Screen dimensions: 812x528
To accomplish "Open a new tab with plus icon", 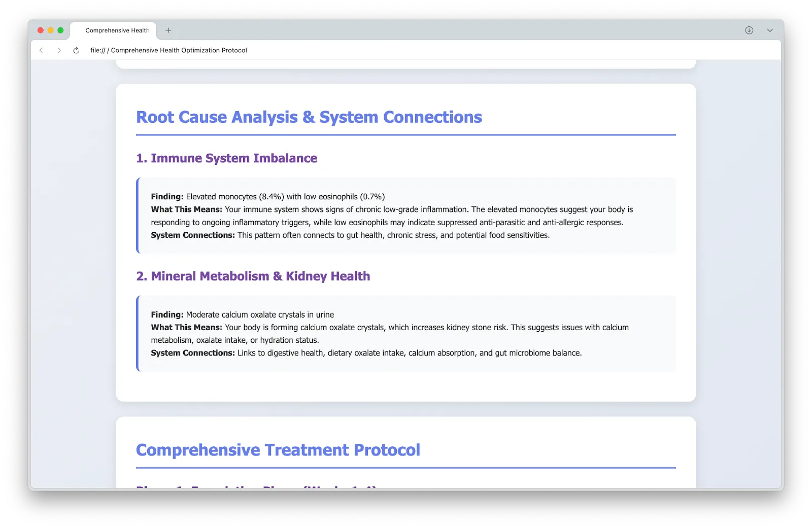I will 168,30.
